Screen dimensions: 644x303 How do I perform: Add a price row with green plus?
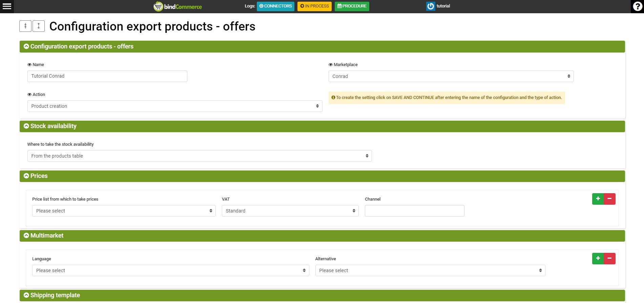(x=598, y=199)
